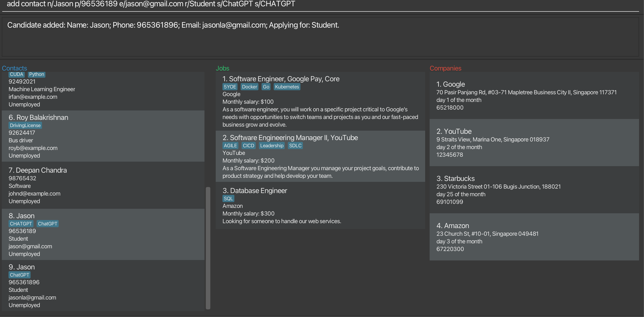Image resolution: width=644 pixels, height=317 pixels.
Task: Select the YouTube company card
Action: pos(534,143)
